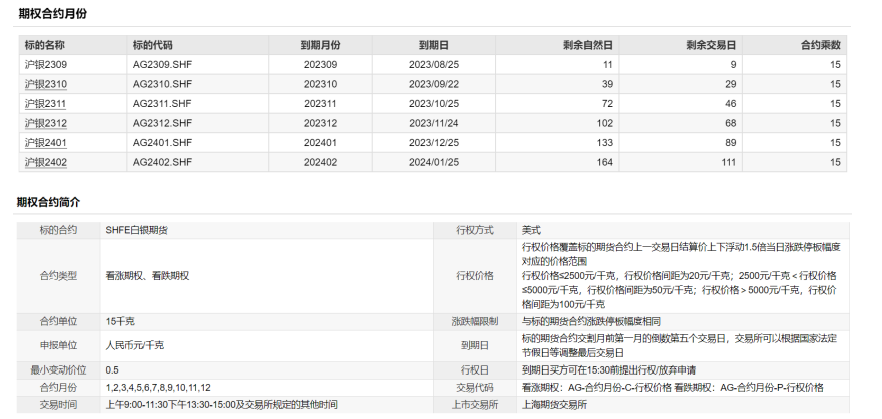
Task: Click remaining natural days value 39
Action: click(607, 84)
